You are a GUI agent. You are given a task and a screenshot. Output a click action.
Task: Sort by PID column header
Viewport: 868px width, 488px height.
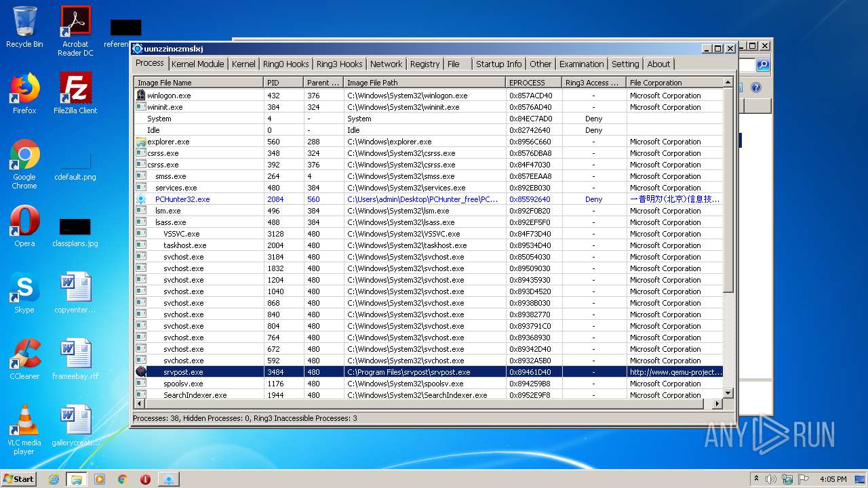(x=283, y=83)
